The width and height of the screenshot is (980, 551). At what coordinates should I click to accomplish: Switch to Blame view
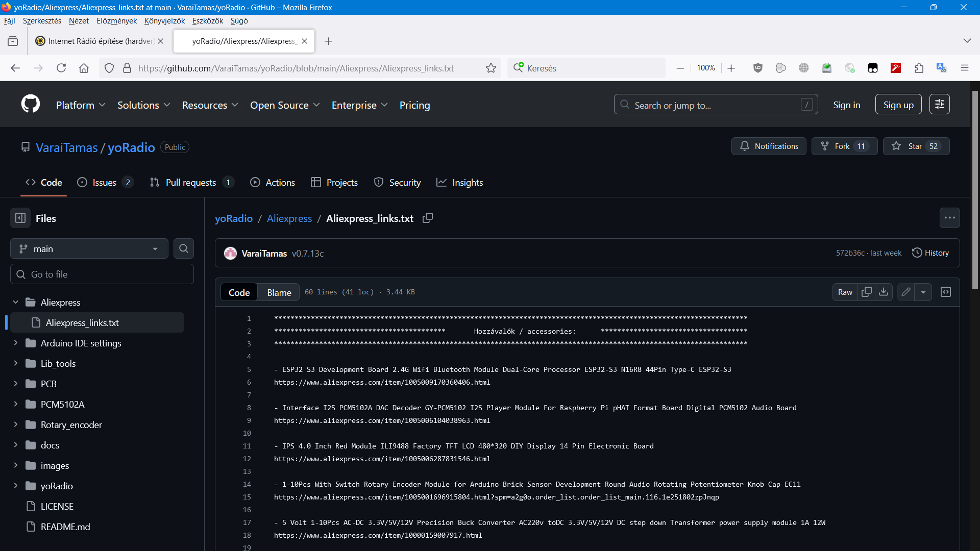(x=279, y=292)
